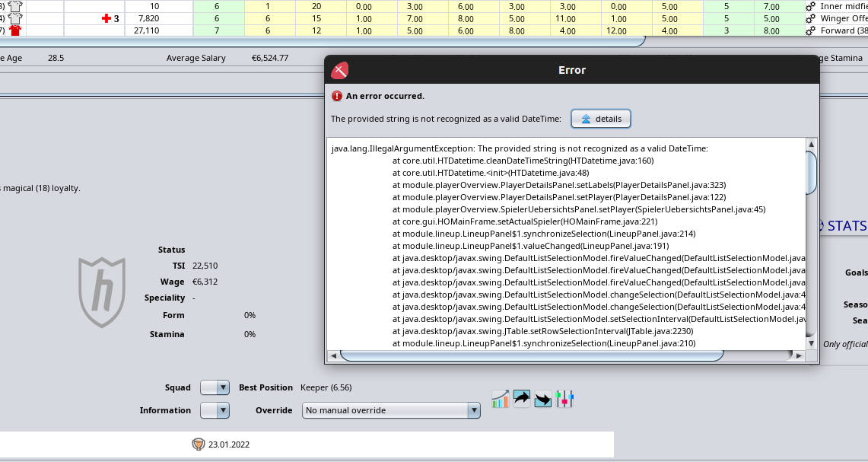Screen dimensions: 868x462
Task: Select the colored sliders comparison icon
Action: [564, 398]
